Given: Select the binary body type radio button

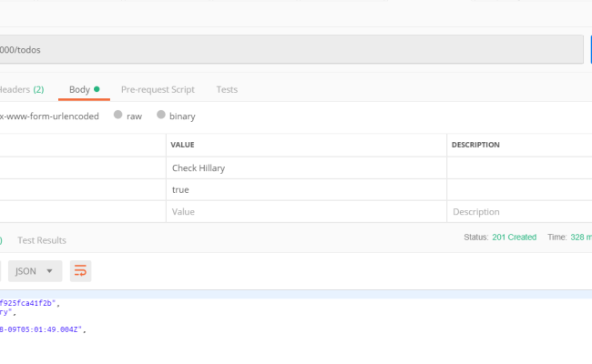Looking at the screenshot, I should (161, 115).
